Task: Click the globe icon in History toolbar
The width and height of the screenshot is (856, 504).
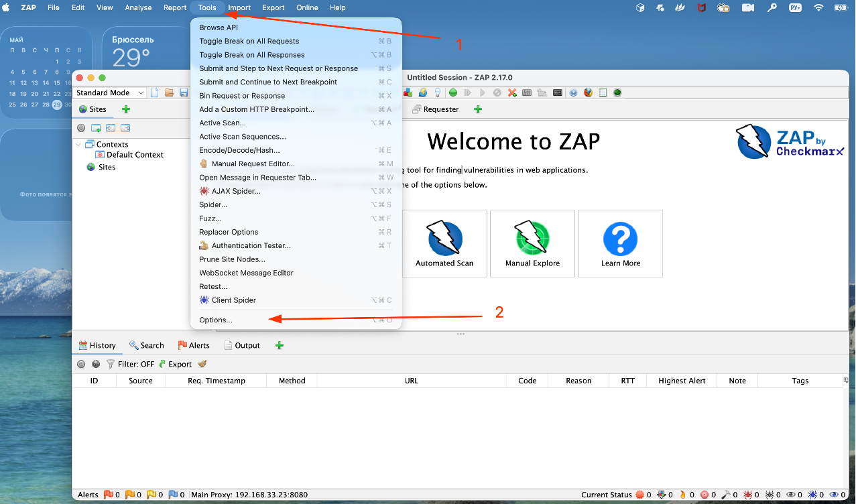Action: coord(96,364)
